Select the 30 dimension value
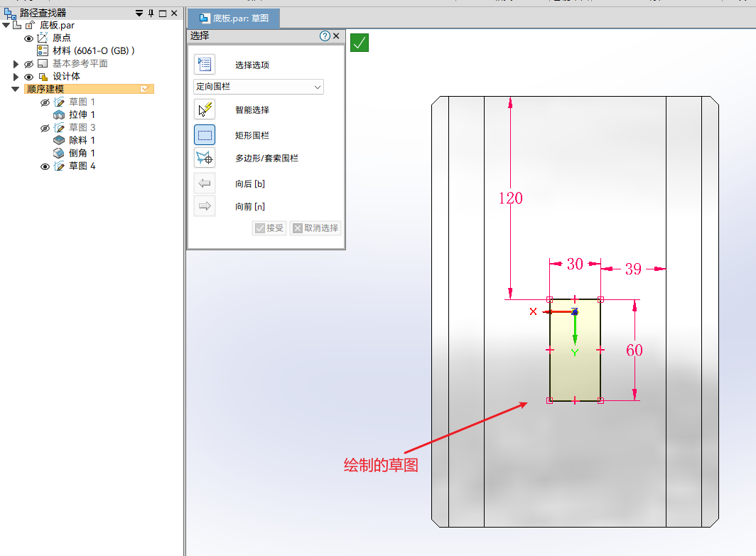The height and width of the screenshot is (556, 756). pos(575,264)
